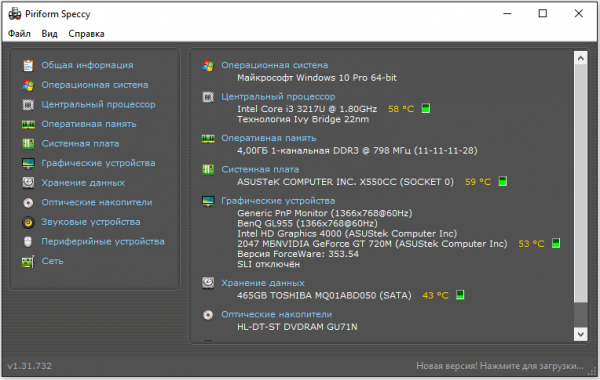Open the Файл menu
The image size is (600, 380).
tap(19, 34)
